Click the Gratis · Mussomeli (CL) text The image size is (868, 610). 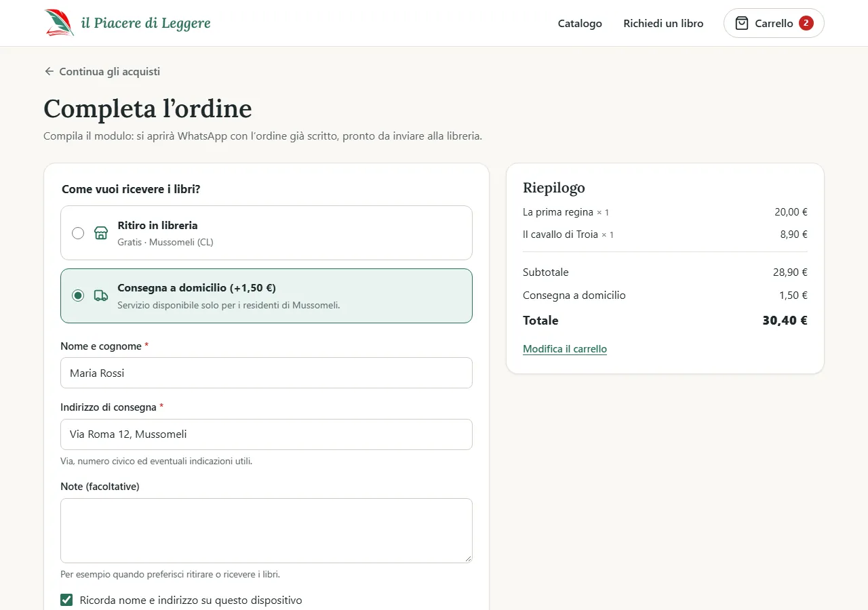point(165,242)
